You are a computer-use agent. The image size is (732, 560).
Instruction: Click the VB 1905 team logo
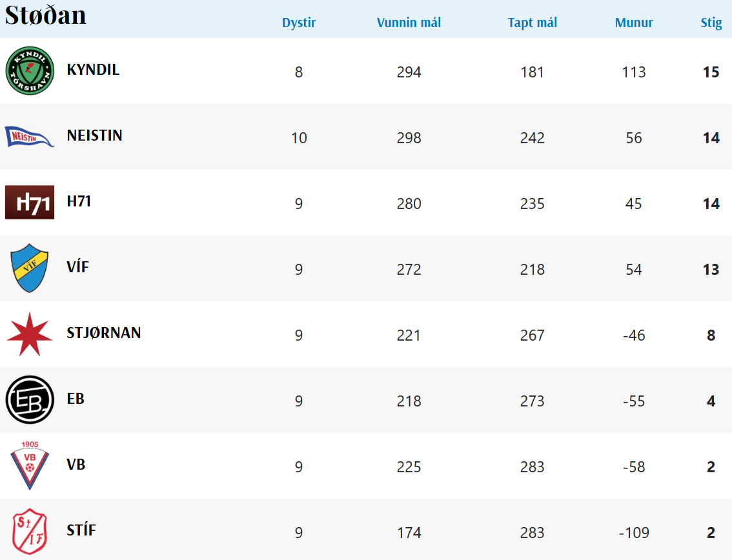[x=30, y=465]
